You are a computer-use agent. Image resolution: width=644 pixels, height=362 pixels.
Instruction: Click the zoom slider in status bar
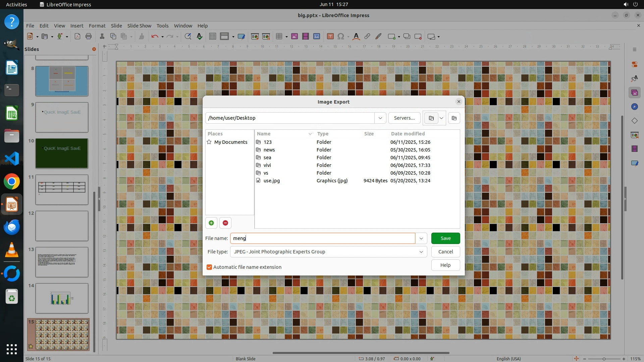[x=604, y=359]
